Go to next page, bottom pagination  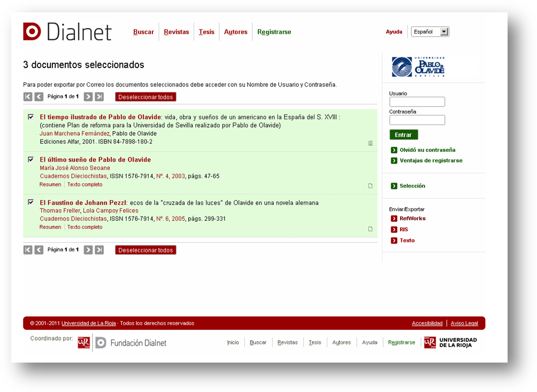point(88,250)
